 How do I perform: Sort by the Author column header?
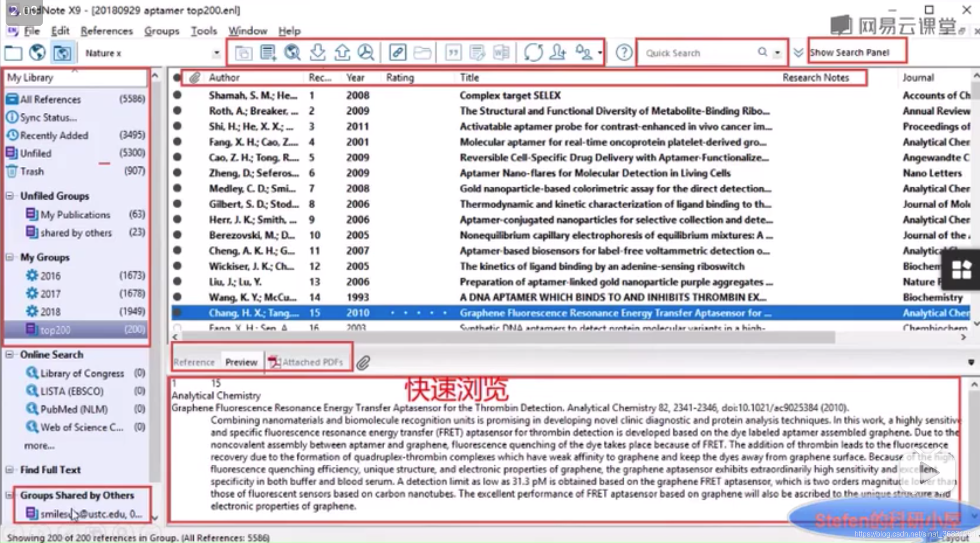pos(224,78)
